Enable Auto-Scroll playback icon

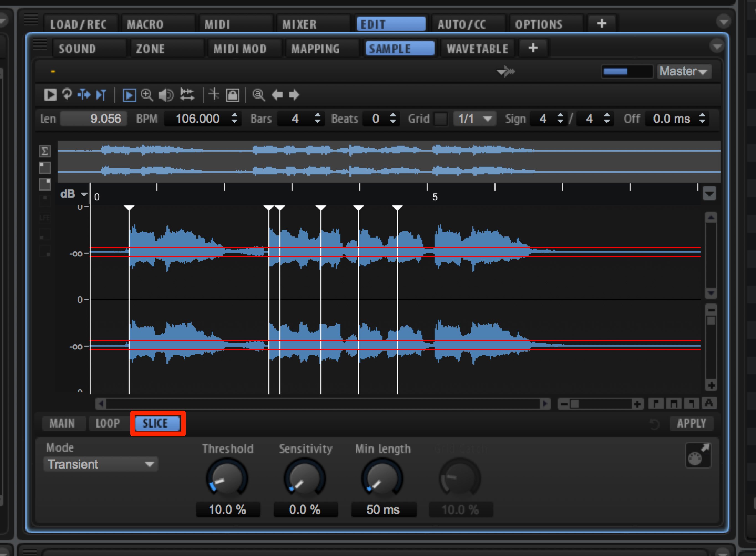(x=129, y=95)
